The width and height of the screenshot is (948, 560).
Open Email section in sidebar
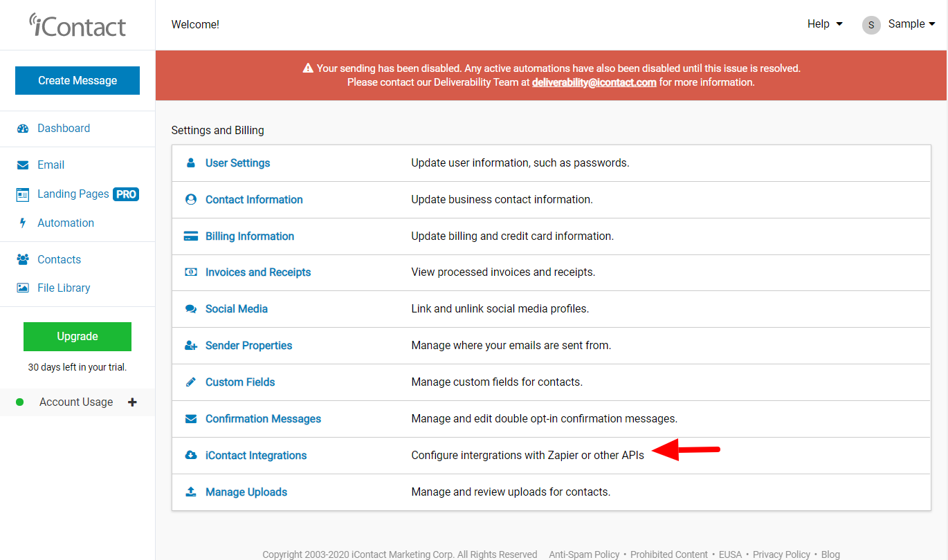[x=51, y=165]
